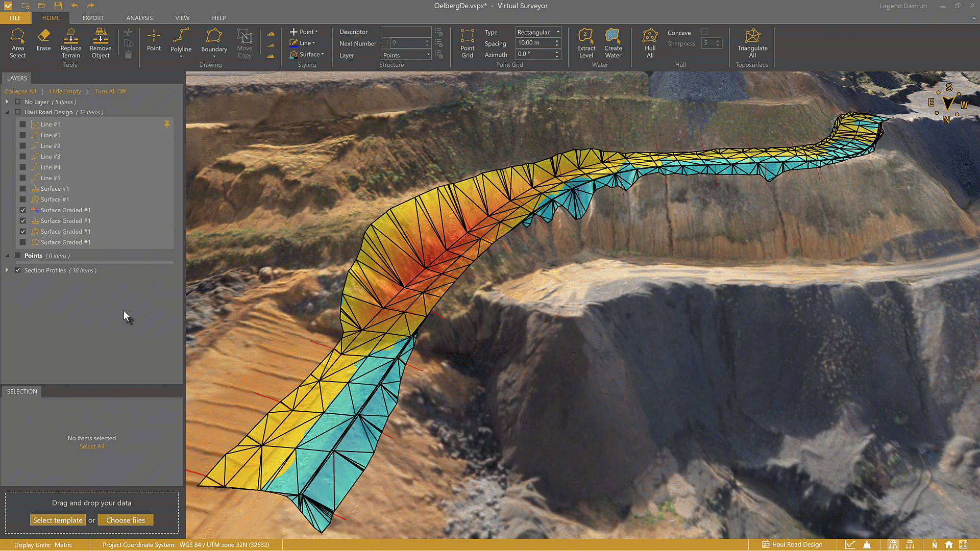
Task: Open the Layer dropdown showing Points
Action: 406,55
